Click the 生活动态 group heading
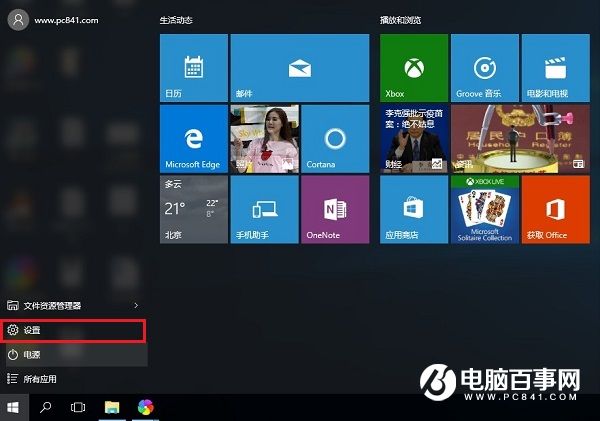The height and width of the screenshot is (421, 600). [x=176, y=20]
